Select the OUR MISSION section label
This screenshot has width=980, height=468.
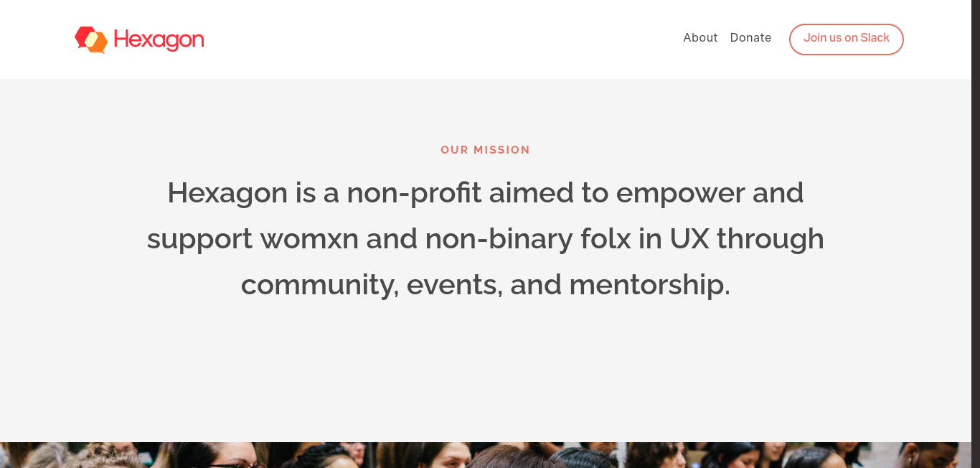(486, 150)
